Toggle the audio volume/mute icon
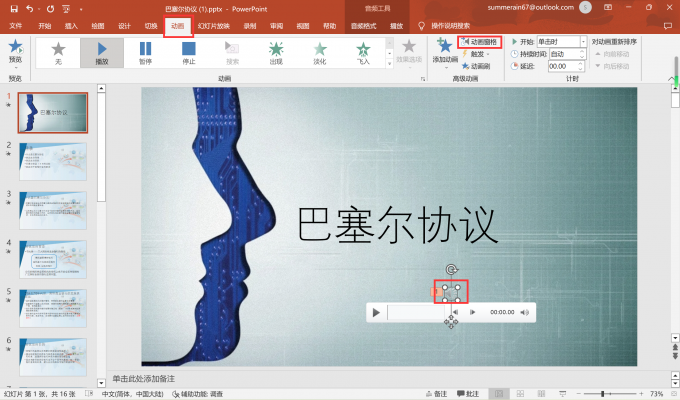Viewport: 680px width, 400px height. pyautogui.click(x=525, y=312)
